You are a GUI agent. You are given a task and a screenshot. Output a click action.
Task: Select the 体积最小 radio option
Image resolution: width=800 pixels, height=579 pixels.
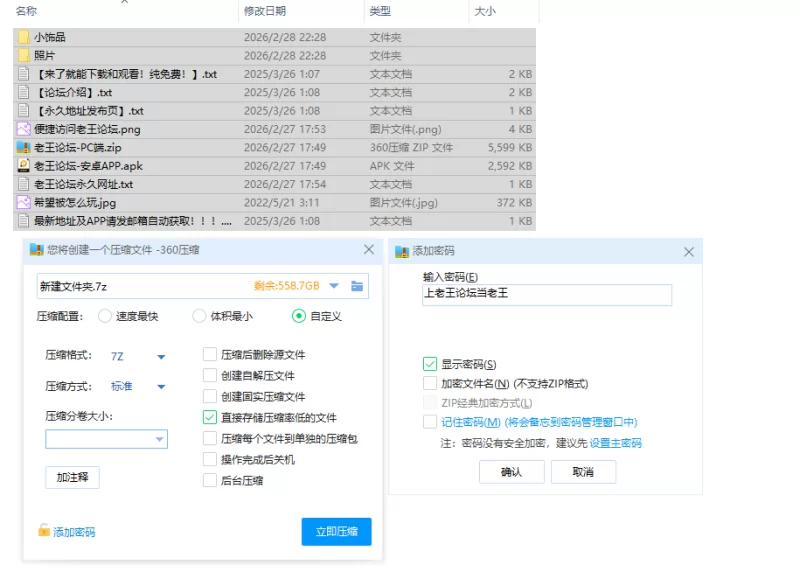199,316
